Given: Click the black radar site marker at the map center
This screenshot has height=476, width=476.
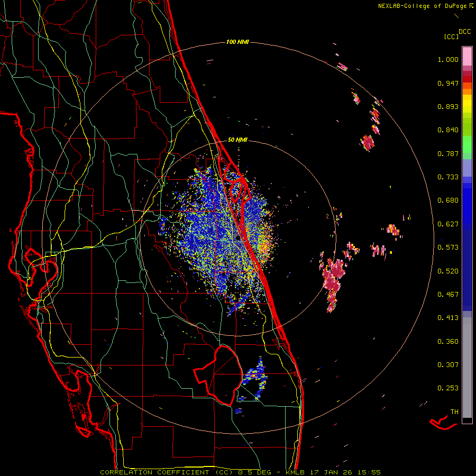Looking at the screenshot, I should (237, 239).
